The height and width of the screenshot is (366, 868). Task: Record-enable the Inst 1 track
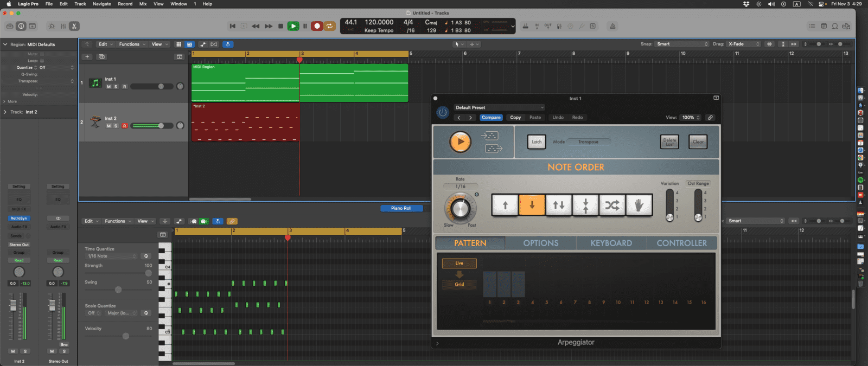coord(124,87)
